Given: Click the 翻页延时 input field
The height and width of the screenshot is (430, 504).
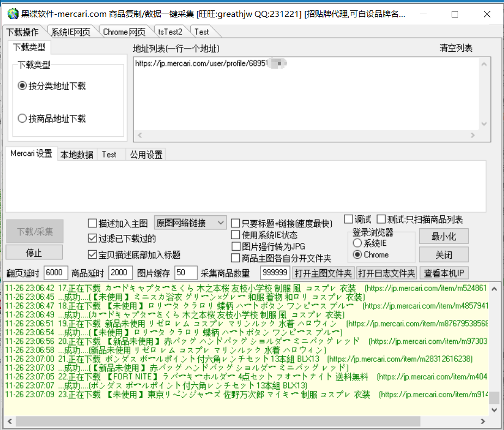Looking at the screenshot, I should pyautogui.click(x=56, y=272).
